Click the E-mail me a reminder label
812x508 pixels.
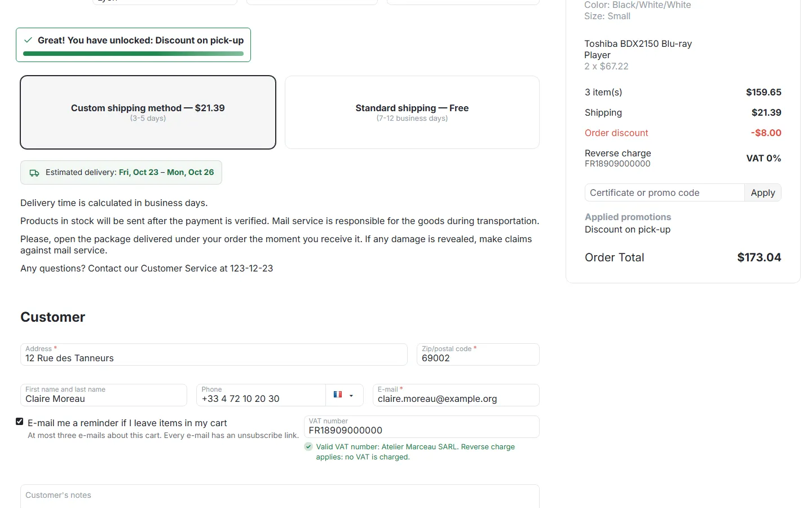pos(127,423)
